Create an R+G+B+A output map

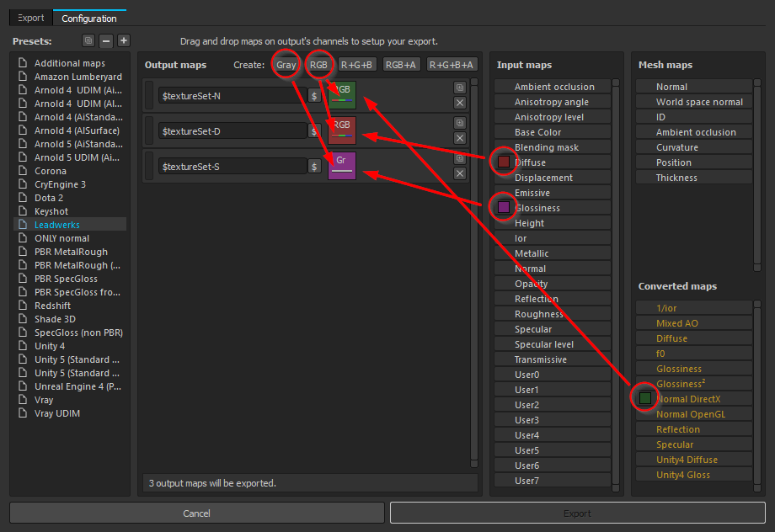pyautogui.click(x=451, y=65)
